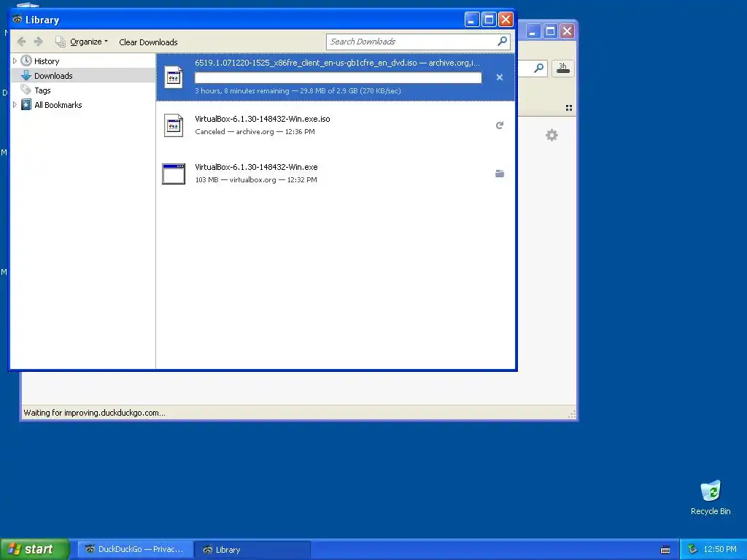
Task: Select Downloads in the sidebar
Action: pyautogui.click(x=53, y=76)
